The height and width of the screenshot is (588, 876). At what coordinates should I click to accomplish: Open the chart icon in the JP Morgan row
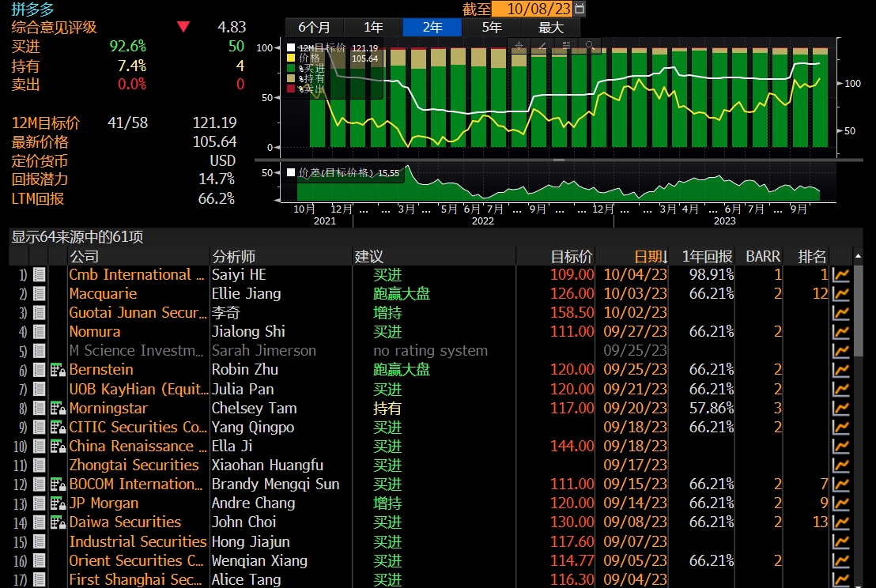click(840, 503)
